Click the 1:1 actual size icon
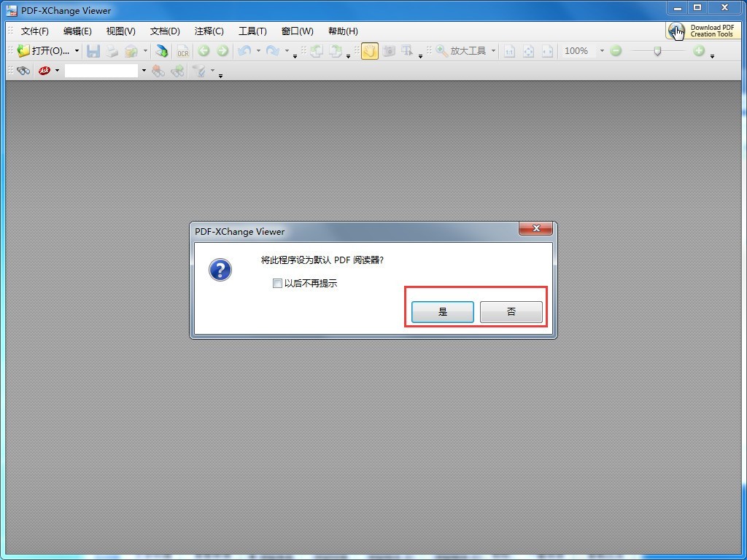This screenshot has height=560, width=747. 510,50
